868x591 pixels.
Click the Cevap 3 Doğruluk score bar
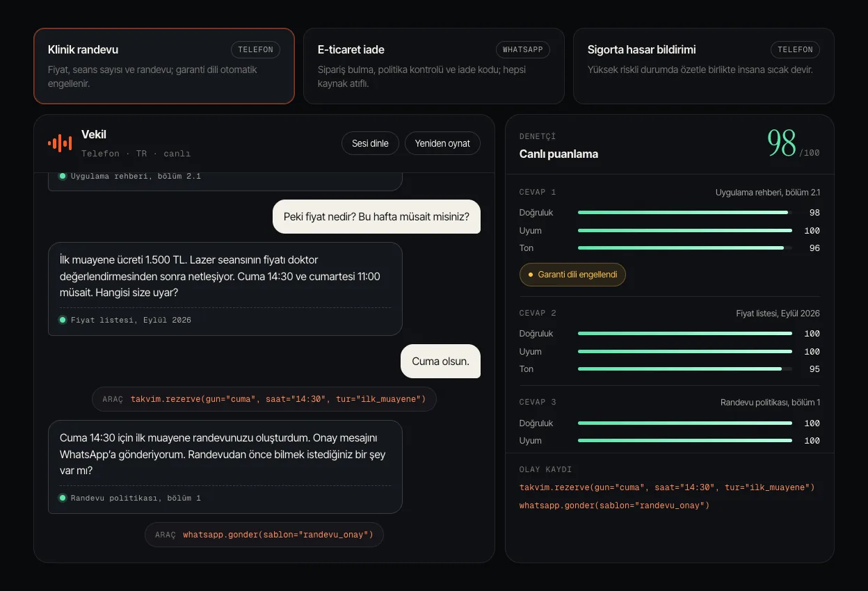pyautogui.click(x=685, y=423)
